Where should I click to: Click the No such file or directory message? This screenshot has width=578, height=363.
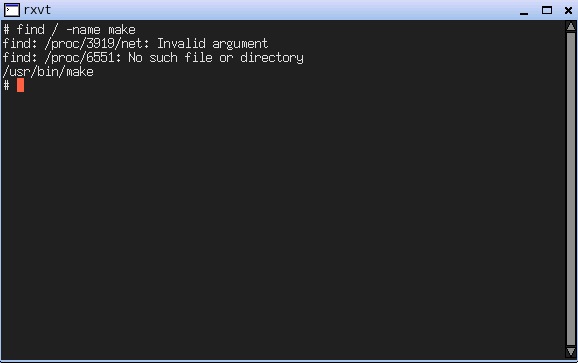point(216,58)
